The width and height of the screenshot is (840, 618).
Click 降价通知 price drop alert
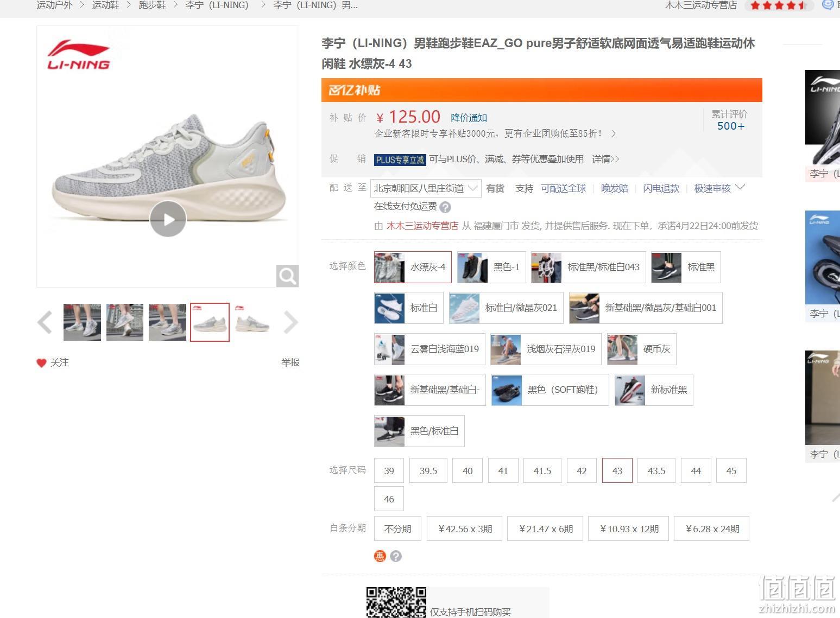[469, 118]
